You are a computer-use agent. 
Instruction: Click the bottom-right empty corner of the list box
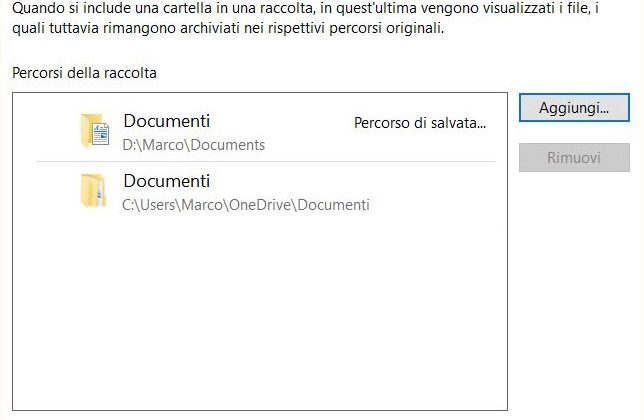pyautogui.click(x=480, y=390)
